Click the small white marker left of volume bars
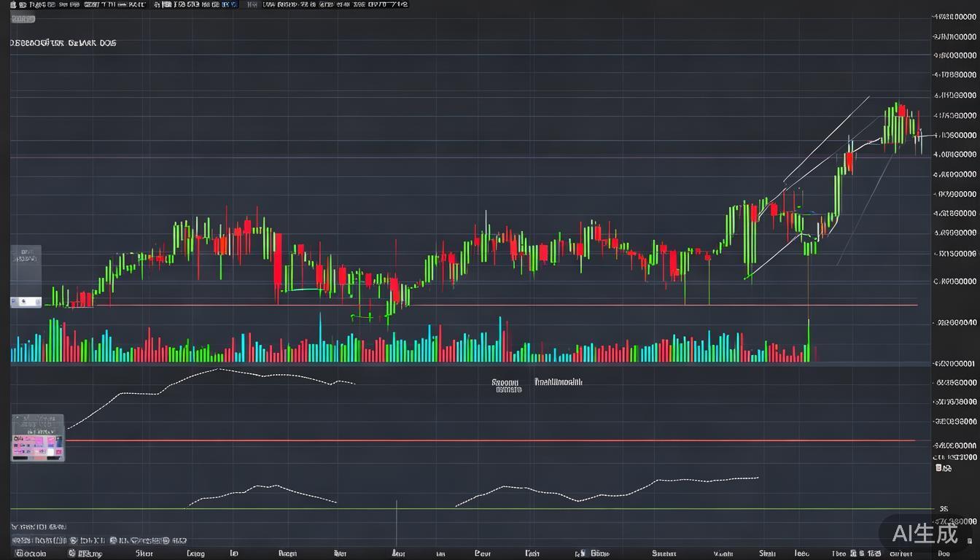 click(x=25, y=301)
